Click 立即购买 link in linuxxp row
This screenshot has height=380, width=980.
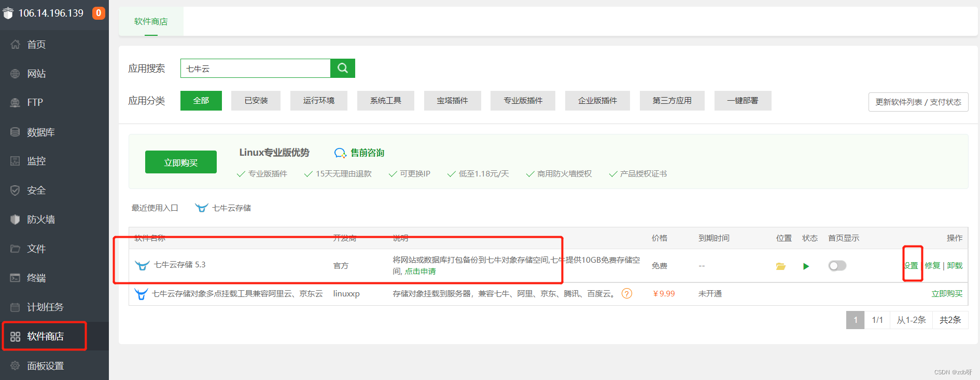(947, 294)
